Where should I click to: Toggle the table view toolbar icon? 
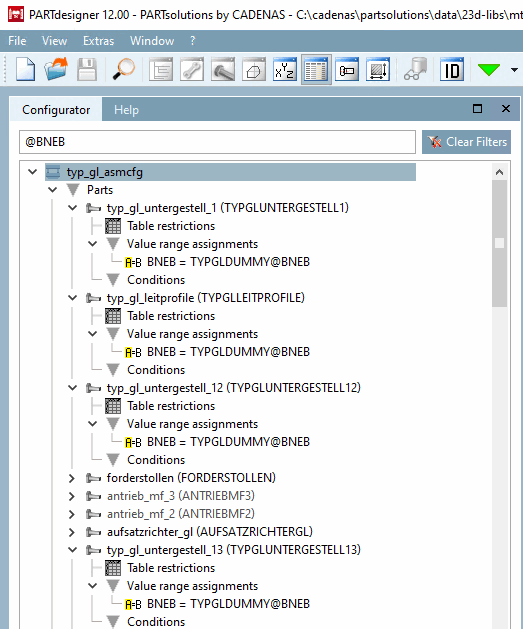(x=316, y=70)
